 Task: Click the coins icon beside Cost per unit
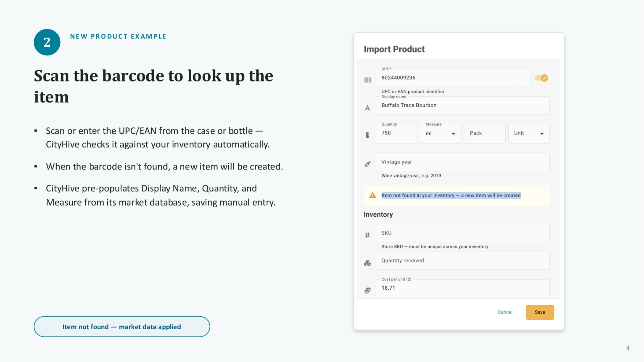[x=367, y=290]
